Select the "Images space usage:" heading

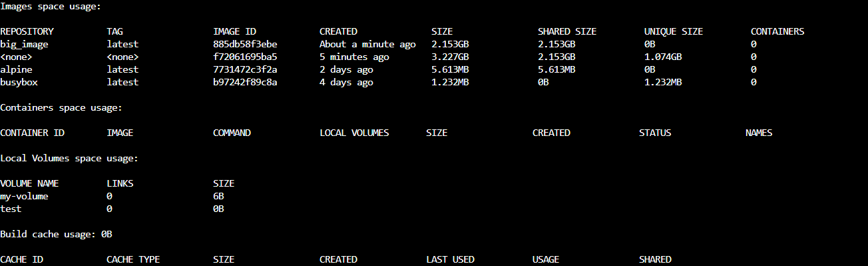pos(51,6)
